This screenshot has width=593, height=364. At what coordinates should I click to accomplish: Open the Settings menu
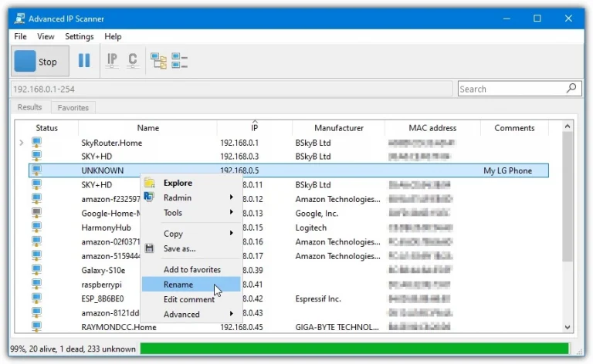(79, 36)
